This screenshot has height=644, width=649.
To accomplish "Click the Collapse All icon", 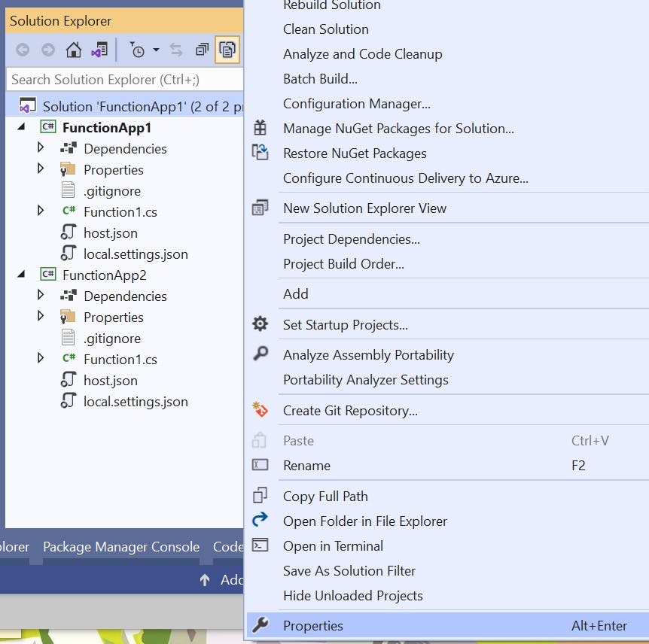I will click(202, 50).
